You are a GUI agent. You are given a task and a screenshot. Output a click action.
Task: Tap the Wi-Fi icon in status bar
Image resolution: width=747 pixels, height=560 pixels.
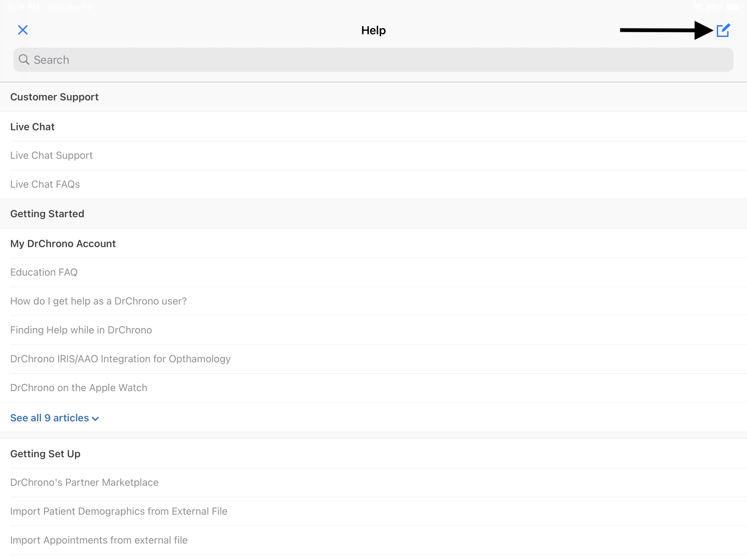click(x=698, y=6)
